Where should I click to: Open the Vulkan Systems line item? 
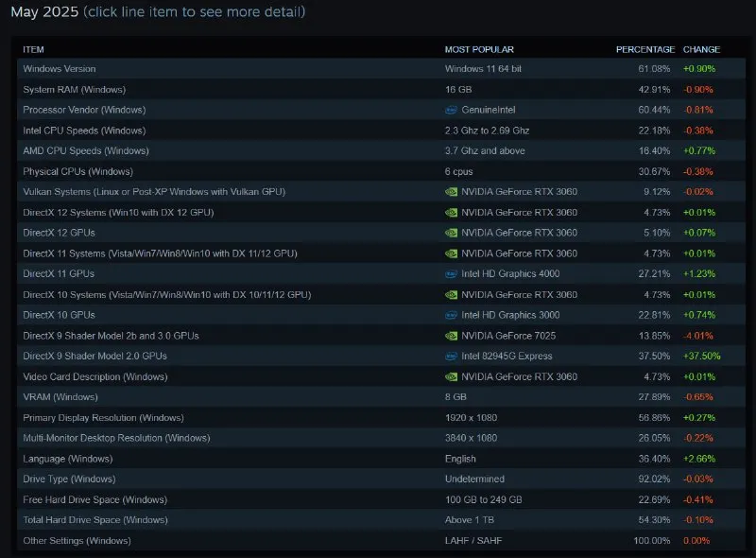tap(381, 192)
